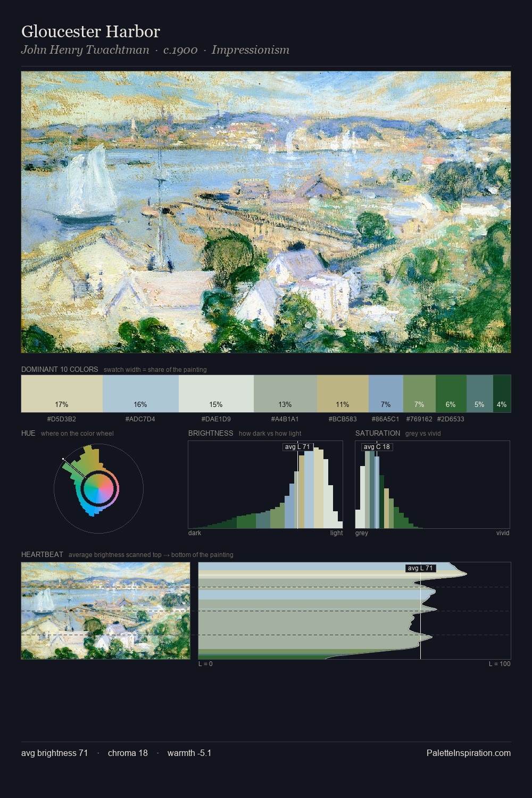The image size is (532, 798).
Task: Click the 'light' axis label
Action: click(x=336, y=533)
